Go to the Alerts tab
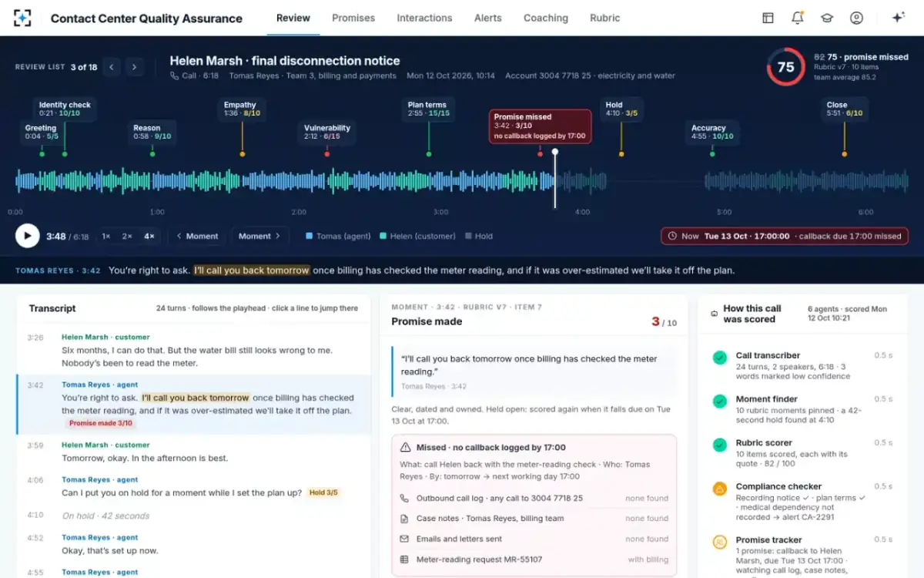Viewport: 924px width, 578px height. pos(488,18)
